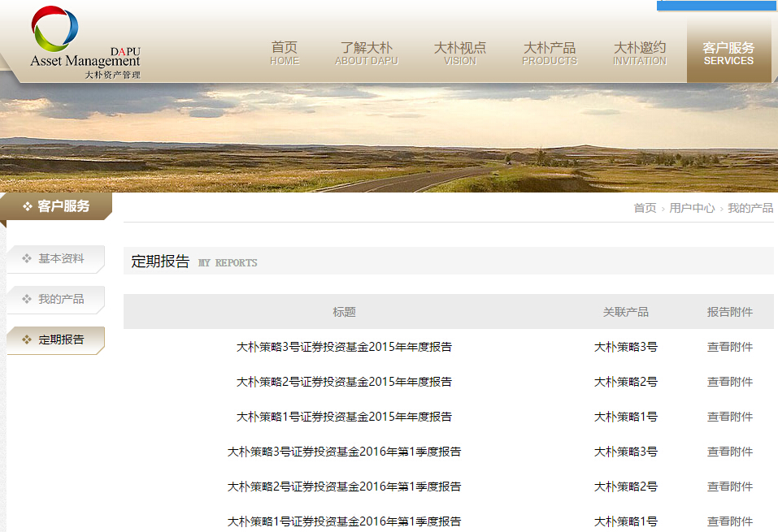Click 大朴策略3号 product in 2016年第1季度报告 row

coord(626,452)
